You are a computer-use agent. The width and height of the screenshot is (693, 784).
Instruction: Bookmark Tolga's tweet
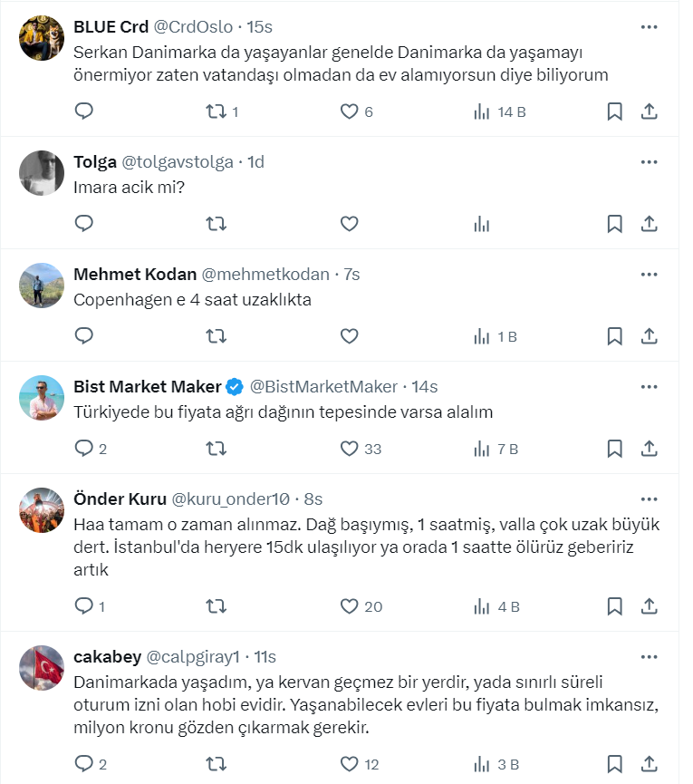point(614,223)
